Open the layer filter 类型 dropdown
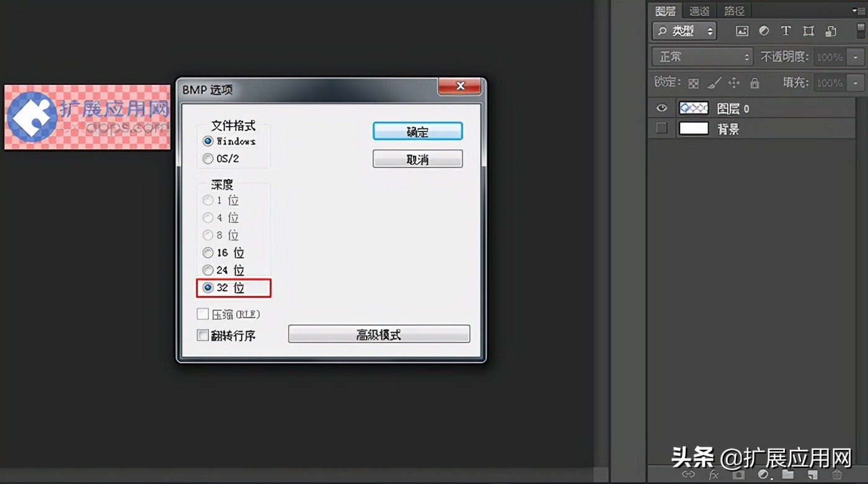 coord(684,30)
